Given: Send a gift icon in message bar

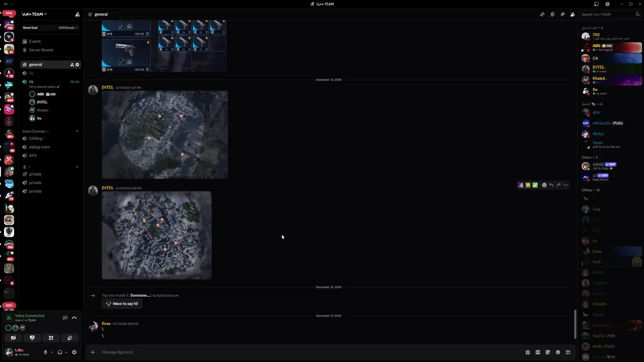Looking at the screenshot, I should tap(527, 352).
